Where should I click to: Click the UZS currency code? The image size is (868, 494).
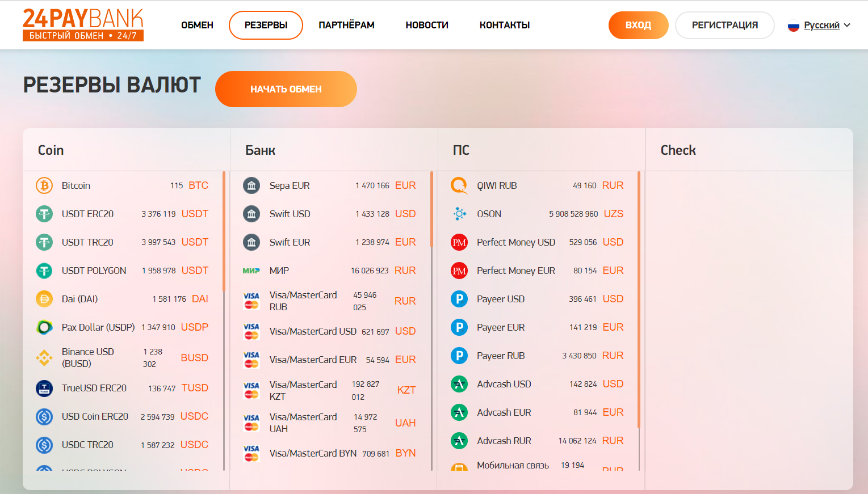(614, 214)
